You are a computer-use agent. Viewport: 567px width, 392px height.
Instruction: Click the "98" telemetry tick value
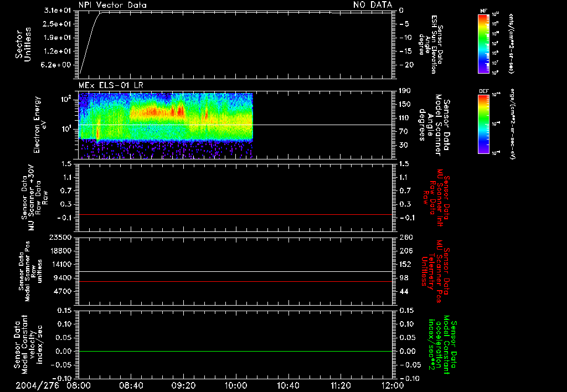[x=404, y=278]
